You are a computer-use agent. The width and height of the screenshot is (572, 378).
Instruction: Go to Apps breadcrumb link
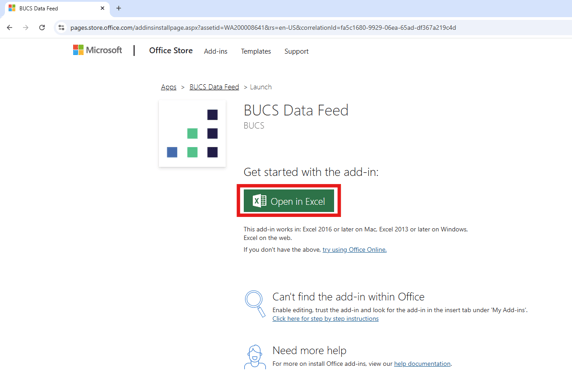pos(169,87)
